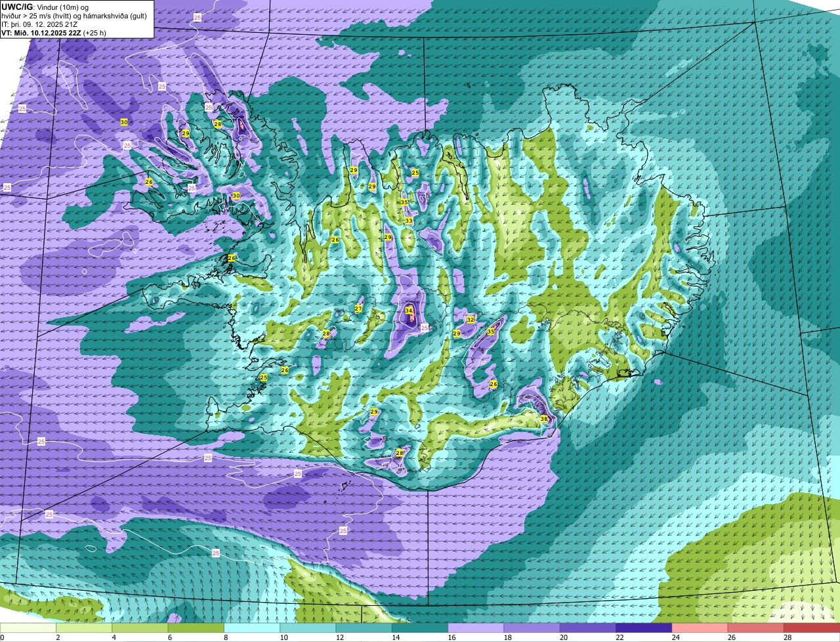Pick the legend swatch between 14 and 16

[x=420, y=628]
